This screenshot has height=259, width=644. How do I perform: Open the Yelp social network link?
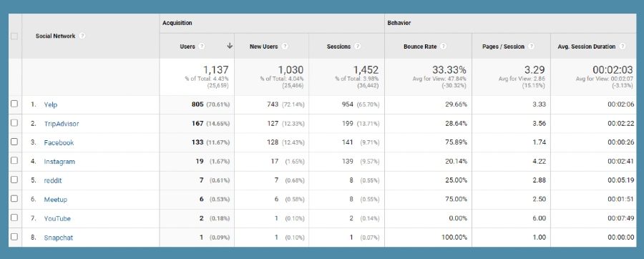(51, 104)
